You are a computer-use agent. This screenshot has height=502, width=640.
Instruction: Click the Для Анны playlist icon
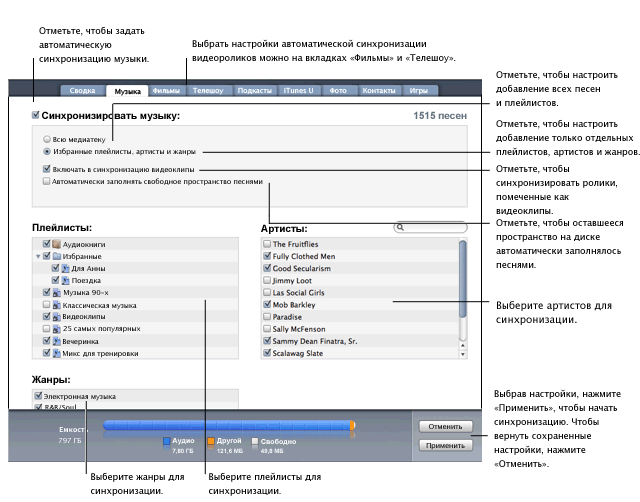(x=65, y=269)
